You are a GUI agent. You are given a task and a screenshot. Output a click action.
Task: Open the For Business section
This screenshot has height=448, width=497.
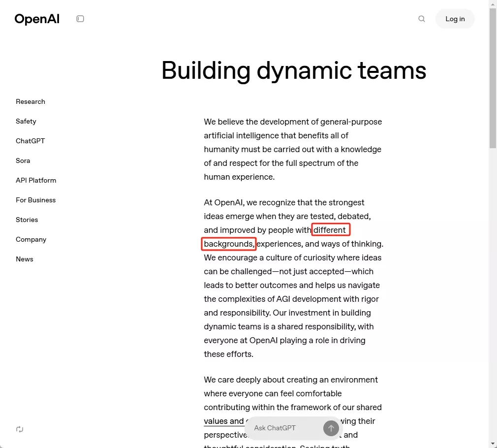coord(36,200)
